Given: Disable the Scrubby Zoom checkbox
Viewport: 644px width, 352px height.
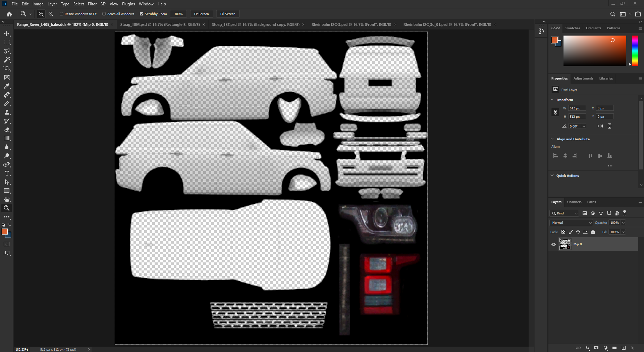Looking at the screenshot, I should pyautogui.click(x=142, y=14).
